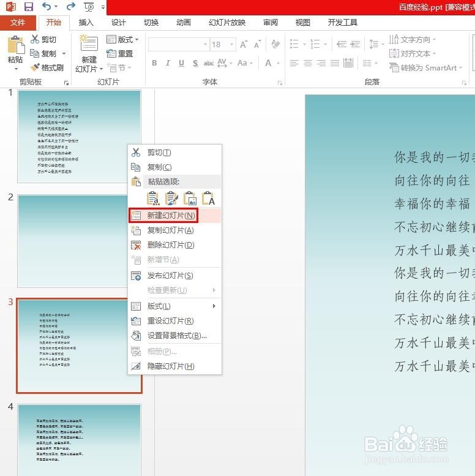475x476 pixels.
Task: Switch to the Slide Show (幻灯片放映) tab
Action: pos(227,23)
